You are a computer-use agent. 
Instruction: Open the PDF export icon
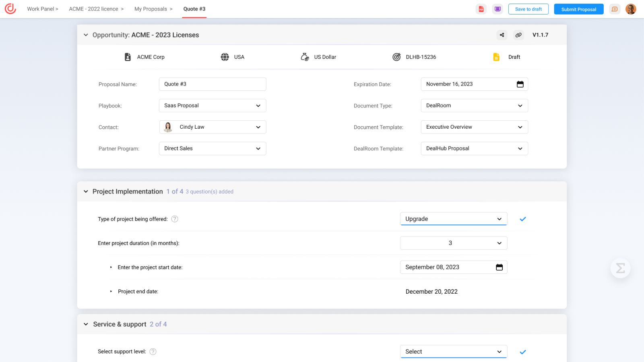tap(481, 8)
